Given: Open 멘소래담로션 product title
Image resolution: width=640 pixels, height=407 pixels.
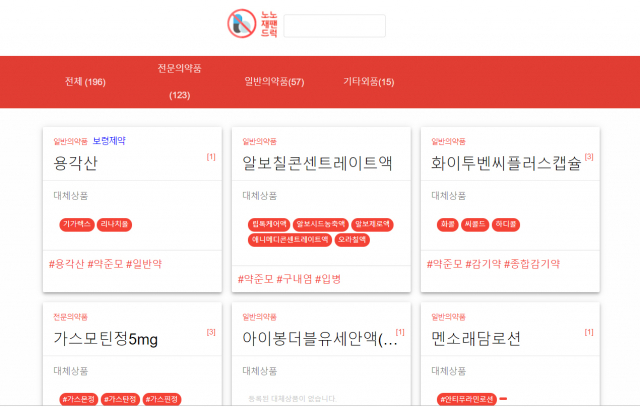Looking at the screenshot, I should 476,338.
